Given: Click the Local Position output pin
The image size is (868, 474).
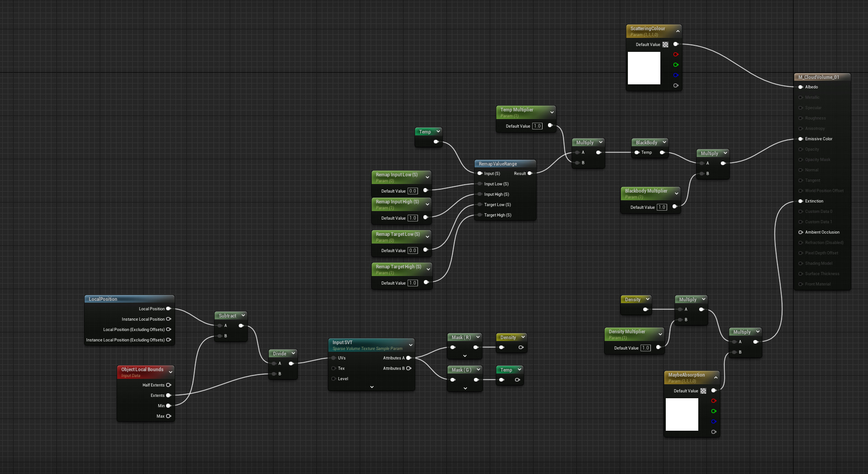Looking at the screenshot, I should [168, 309].
